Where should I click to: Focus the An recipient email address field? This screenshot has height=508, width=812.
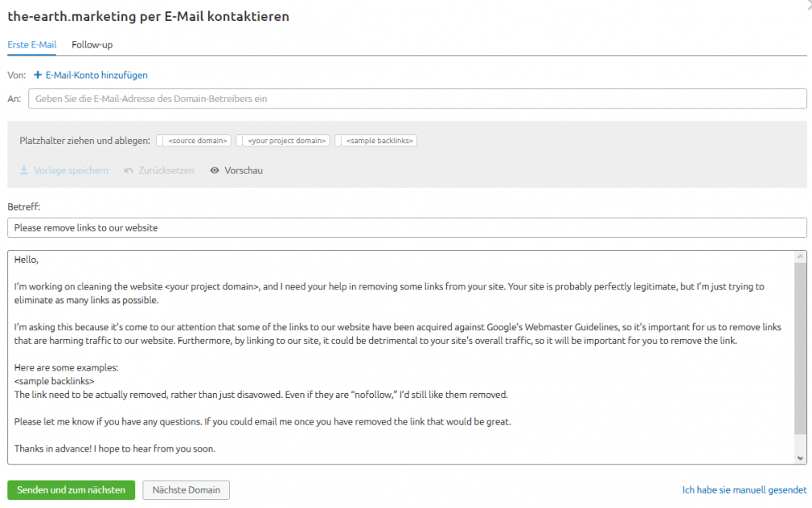point(417,99)
